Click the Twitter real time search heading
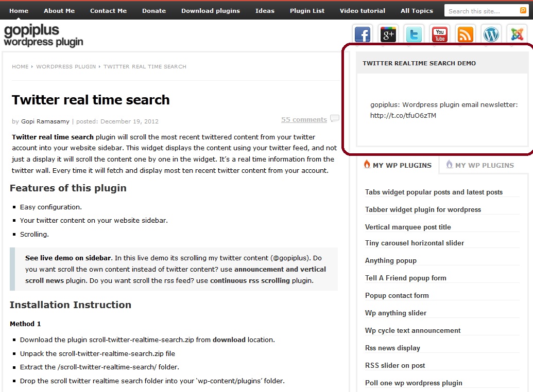 pos(91,100)
